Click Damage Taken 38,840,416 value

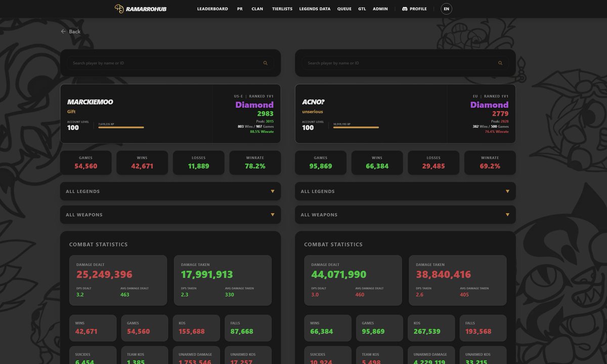click(x=444, y=275)
